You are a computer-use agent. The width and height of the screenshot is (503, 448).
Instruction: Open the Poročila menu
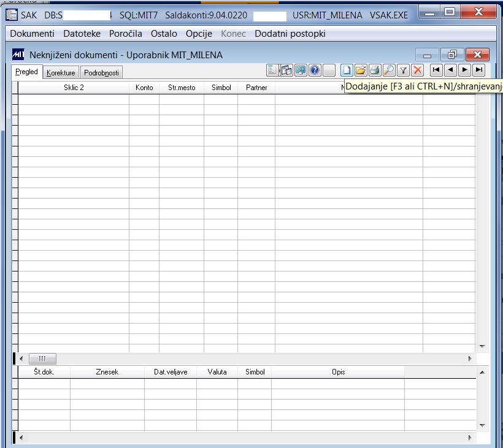[x=125, y=34]
